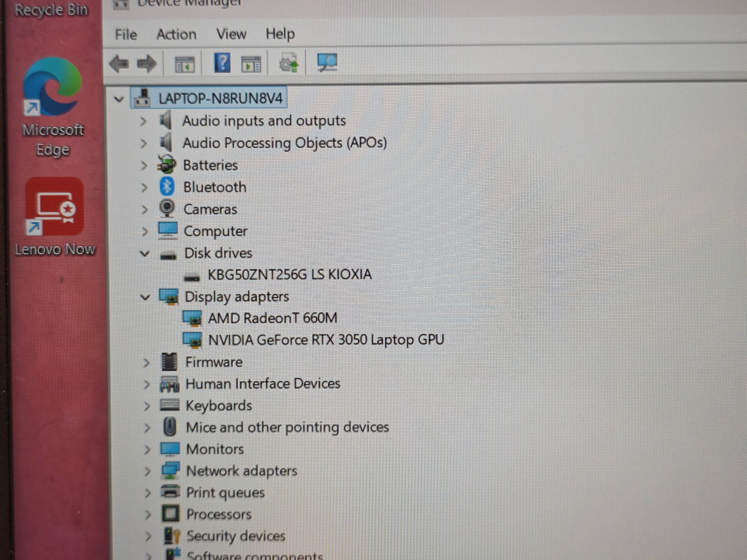Select the Print queues printer icon
Image resolution: width=747 pixels, height=560 pixels.
(x=170, y=491)
